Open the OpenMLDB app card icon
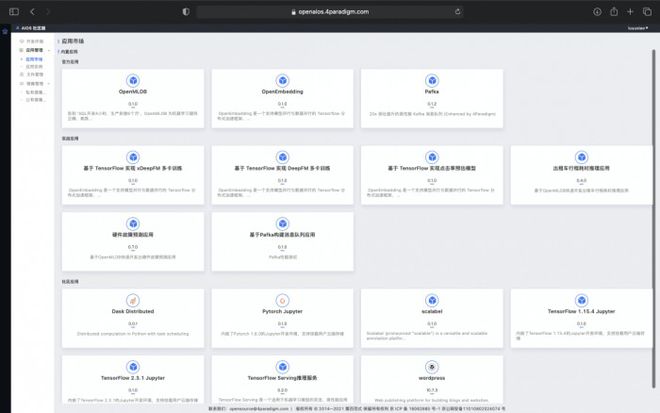Screen dimensions: 660x413 click(133, 80)
